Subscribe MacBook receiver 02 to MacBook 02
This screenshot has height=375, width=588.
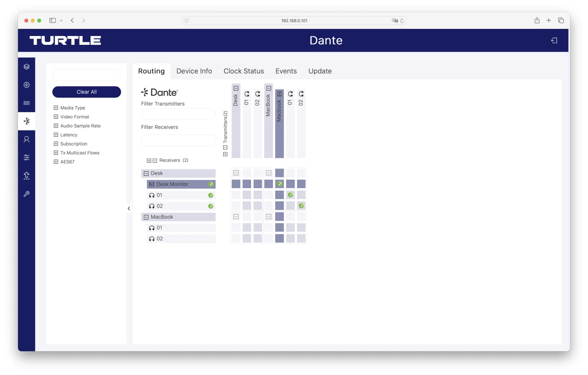click(301, 238)
